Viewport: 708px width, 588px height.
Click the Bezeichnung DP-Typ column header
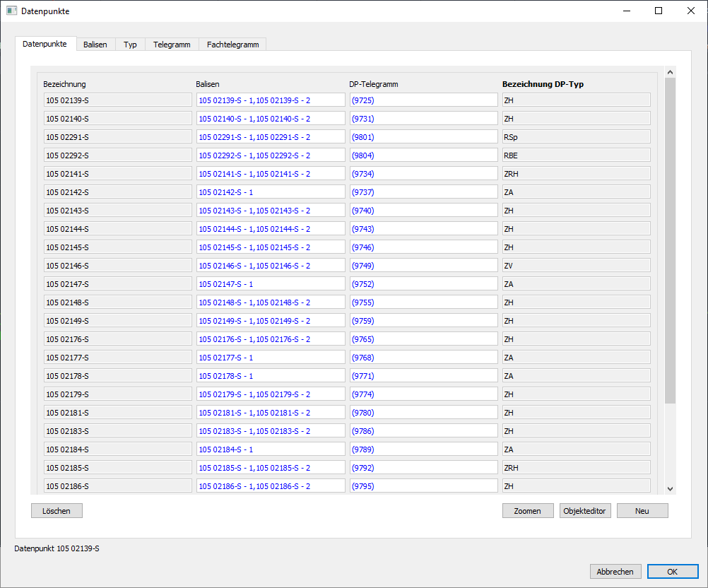click(543, 84)
